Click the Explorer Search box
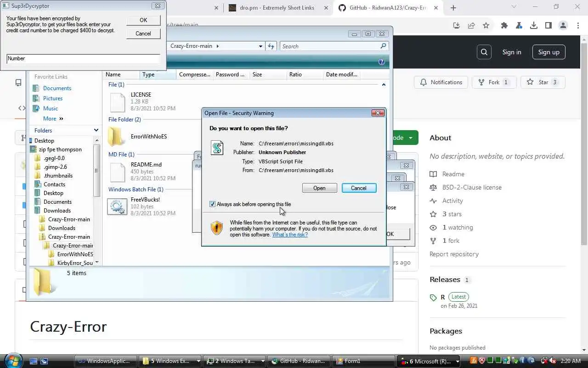This screenshot has width=588, height=368. 334,46
